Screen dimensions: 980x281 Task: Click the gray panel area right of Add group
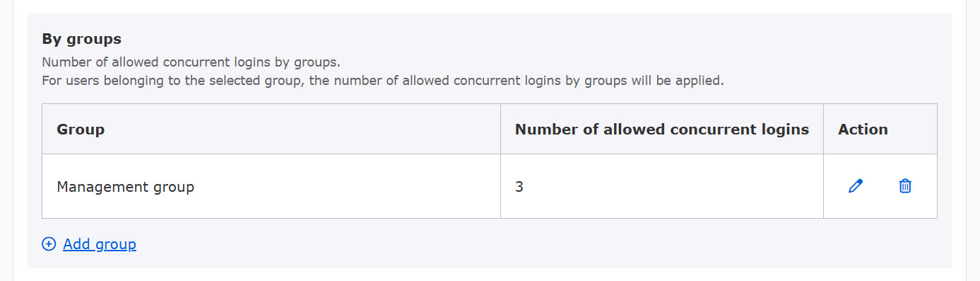(537, 244)
